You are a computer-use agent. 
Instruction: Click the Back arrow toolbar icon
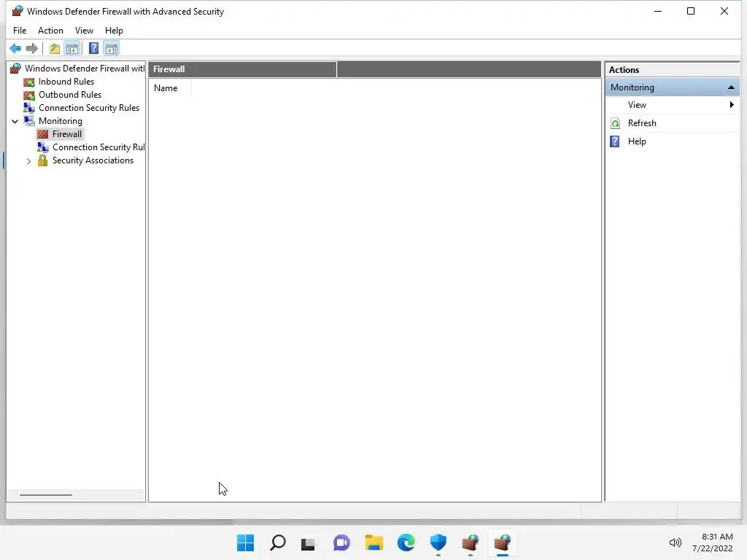(x=15, y=48)
